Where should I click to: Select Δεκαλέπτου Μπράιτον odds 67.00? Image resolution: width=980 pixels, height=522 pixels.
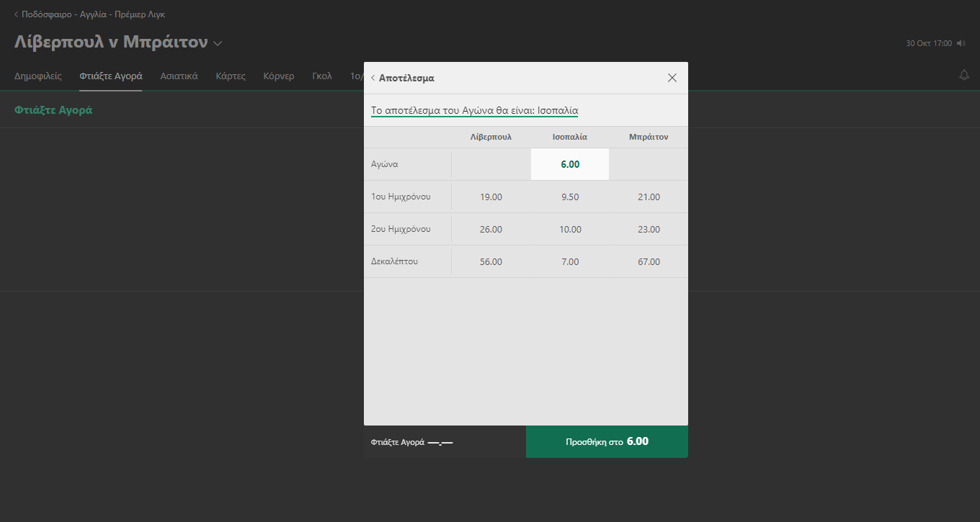649,261
